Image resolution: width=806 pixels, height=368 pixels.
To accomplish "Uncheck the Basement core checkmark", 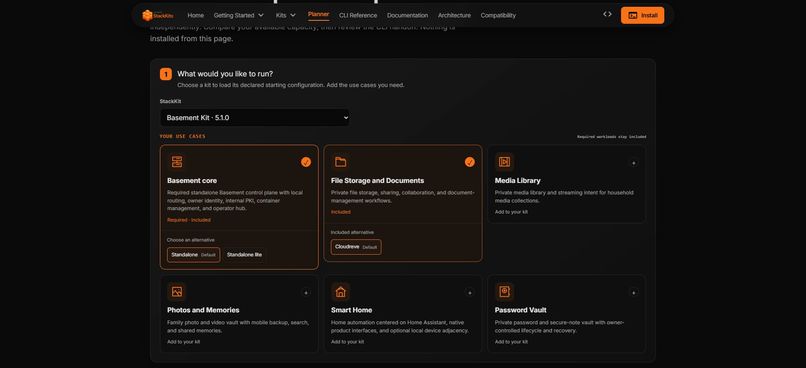I will [x=306, y=162].
